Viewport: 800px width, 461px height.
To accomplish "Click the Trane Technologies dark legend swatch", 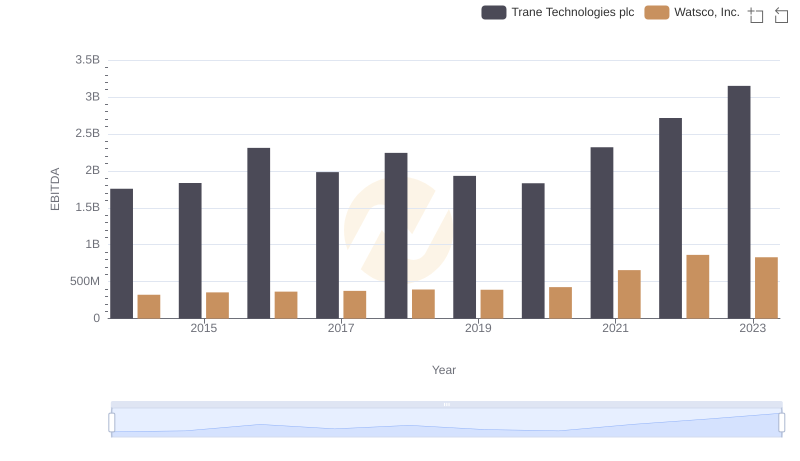I will 494,12.
